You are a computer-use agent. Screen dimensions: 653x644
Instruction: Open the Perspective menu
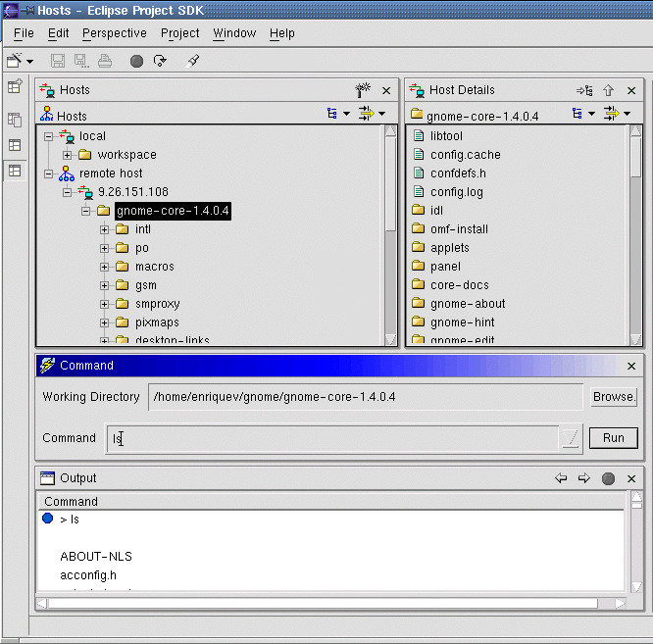pos(114,32)
